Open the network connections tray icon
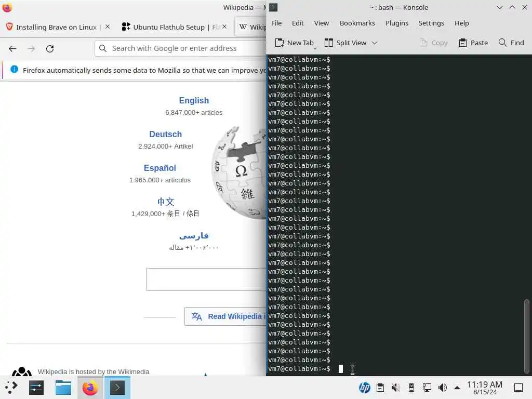Image resolution: width=532 pixels, height=399 pixels. (x=427, y=388)
